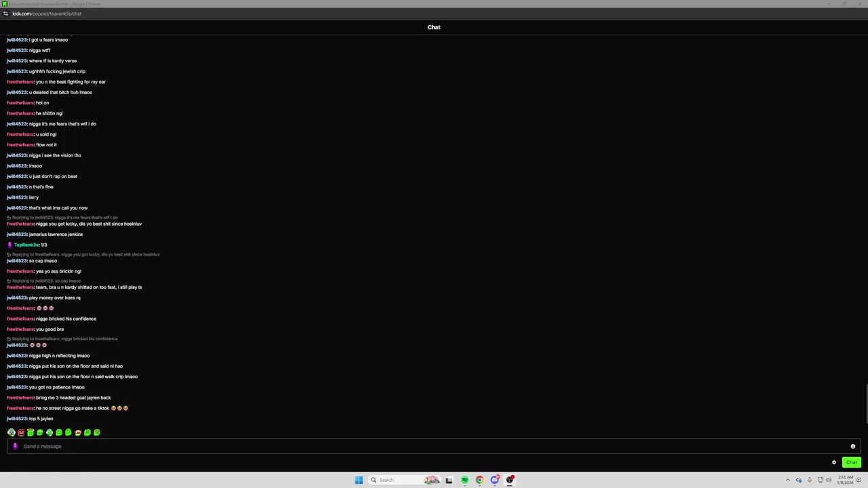
Task: Open chat settings gear icon
Action: click(x=834, y=462)
